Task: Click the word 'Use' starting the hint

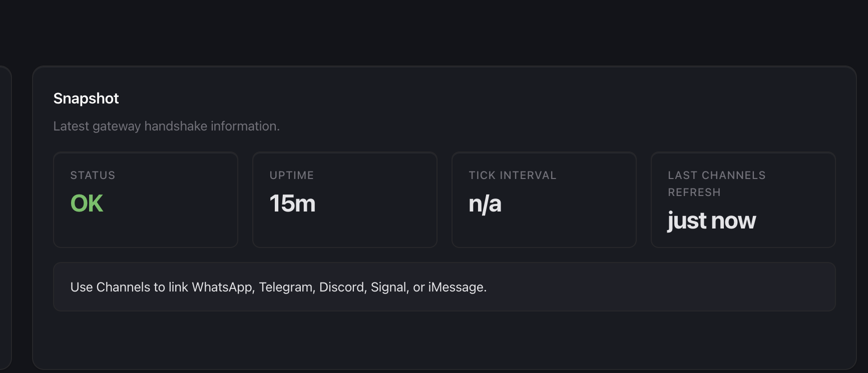Action: (x=82, y=287)
